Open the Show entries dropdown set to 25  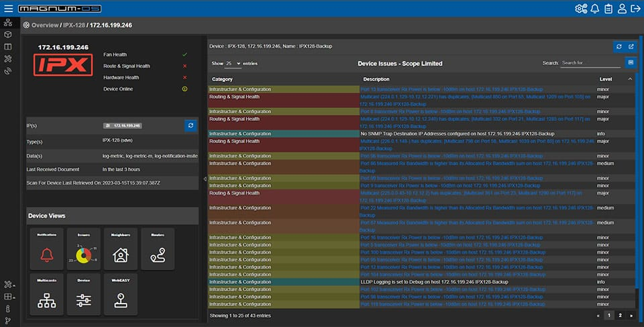coord(233,63)
